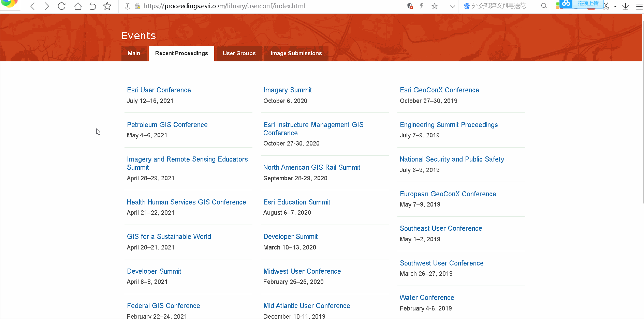644x319 pixels.
Task: Bookmark page with star in address bar
Action: [x=435, y=6]
